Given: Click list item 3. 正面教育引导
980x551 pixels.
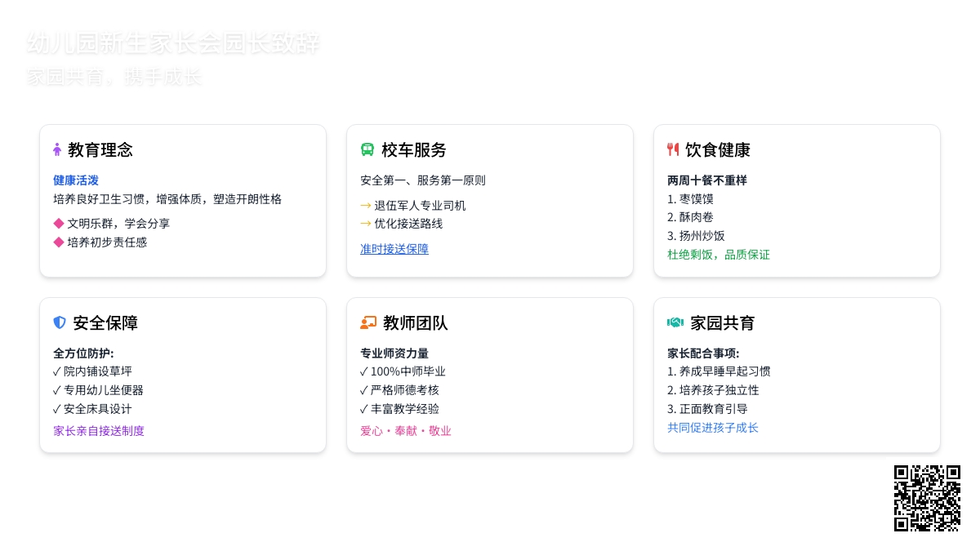Looking at the screenshot, I should pos(707,409).
